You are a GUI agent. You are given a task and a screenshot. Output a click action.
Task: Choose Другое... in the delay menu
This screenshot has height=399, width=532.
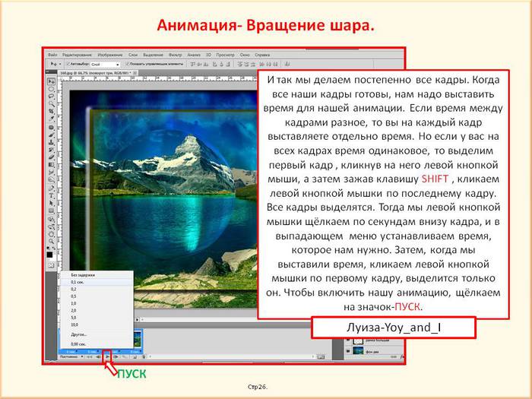[97, 334]
